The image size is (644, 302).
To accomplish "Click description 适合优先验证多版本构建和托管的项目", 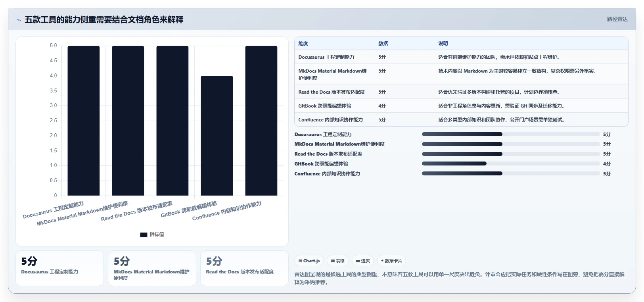I will [x=499, y=92].
